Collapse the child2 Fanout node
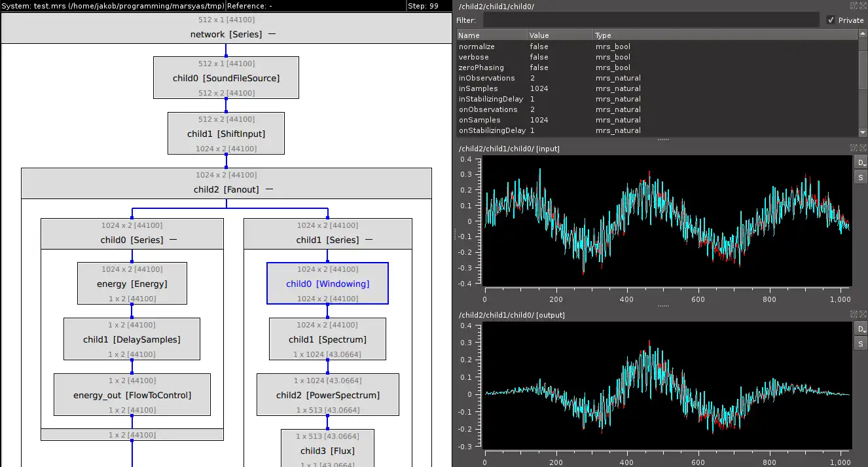Screen dimensions: 868x467 click(269, 189)
